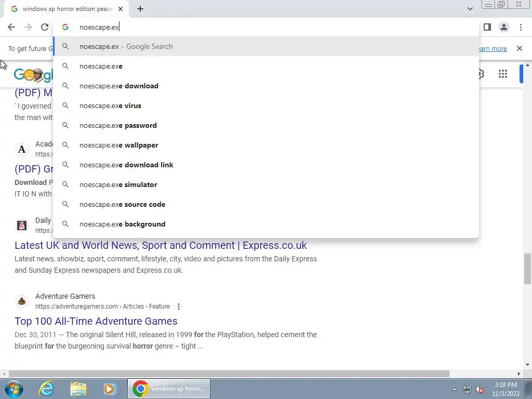Choose noescape.exe source code suggestion

click(x=267, y=204)
